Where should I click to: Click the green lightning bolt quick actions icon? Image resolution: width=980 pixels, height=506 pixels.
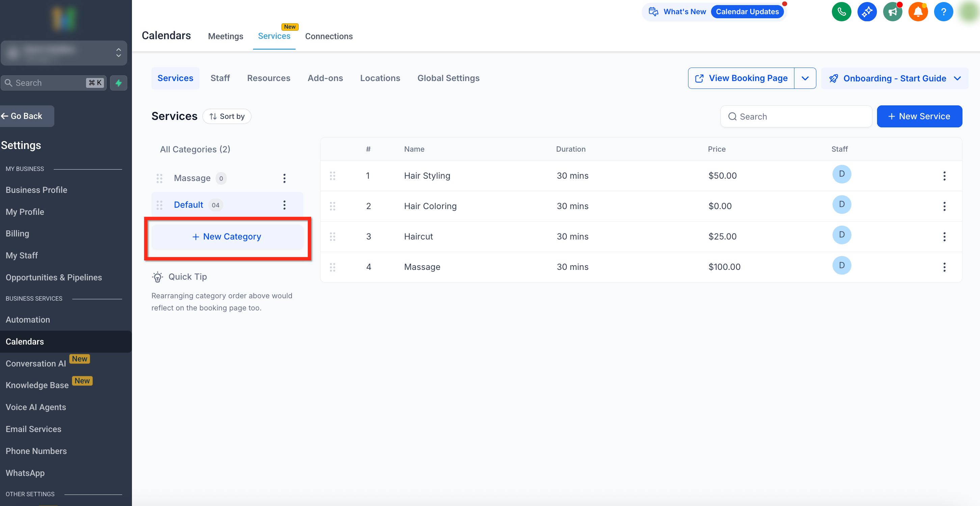click(119, 83)
